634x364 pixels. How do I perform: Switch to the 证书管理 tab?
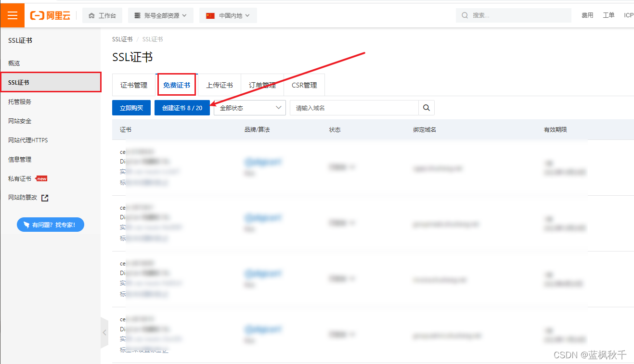point(134,85)
